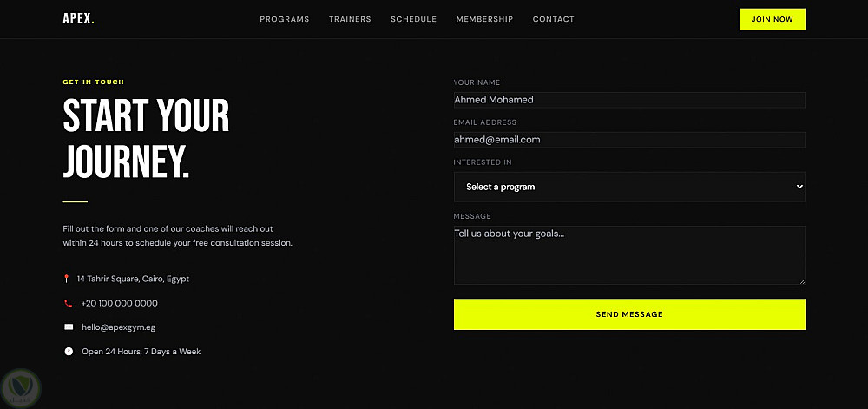
Task: Click the white envelope email icon
Action: coord(69,327)
